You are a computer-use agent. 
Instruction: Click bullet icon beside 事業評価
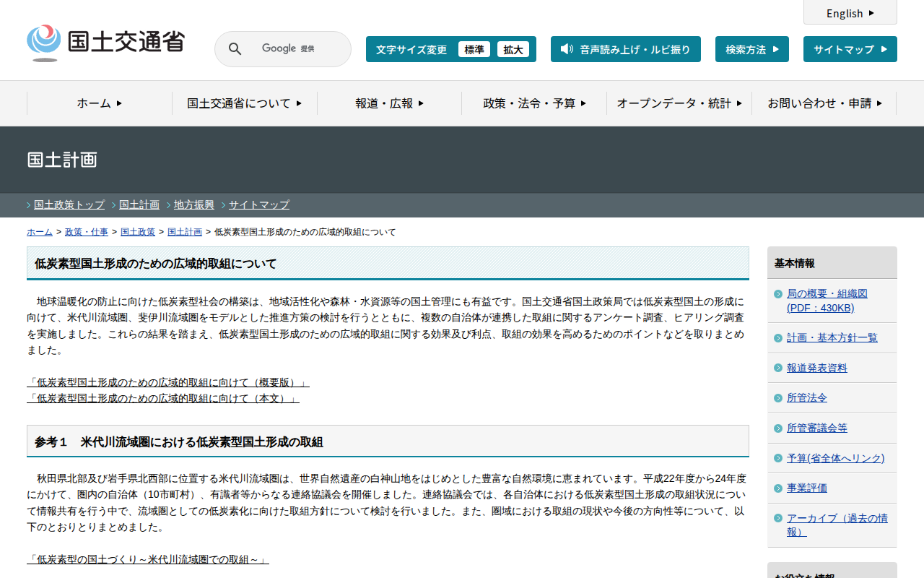coord(777,488)
